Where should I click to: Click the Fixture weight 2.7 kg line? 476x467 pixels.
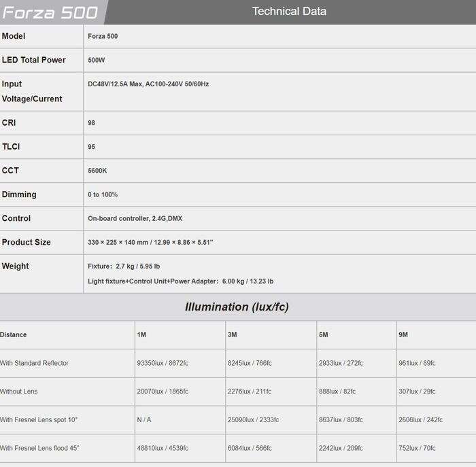[x=124, y=266]
